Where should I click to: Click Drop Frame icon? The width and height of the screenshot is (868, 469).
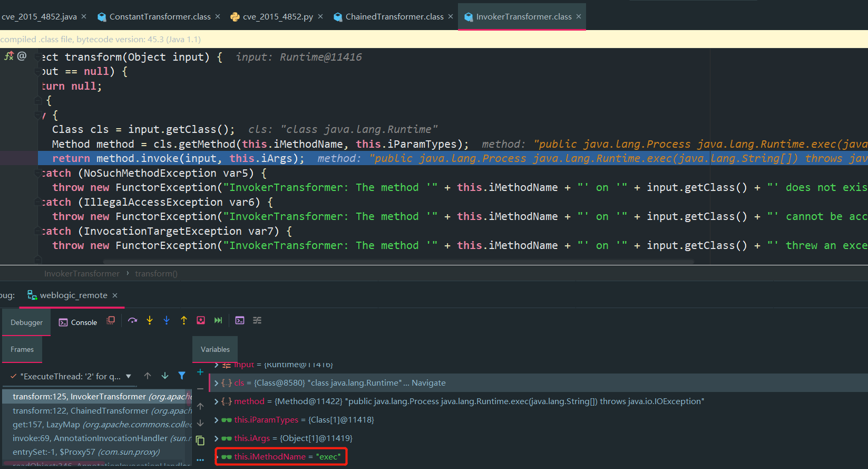[201, 321]
